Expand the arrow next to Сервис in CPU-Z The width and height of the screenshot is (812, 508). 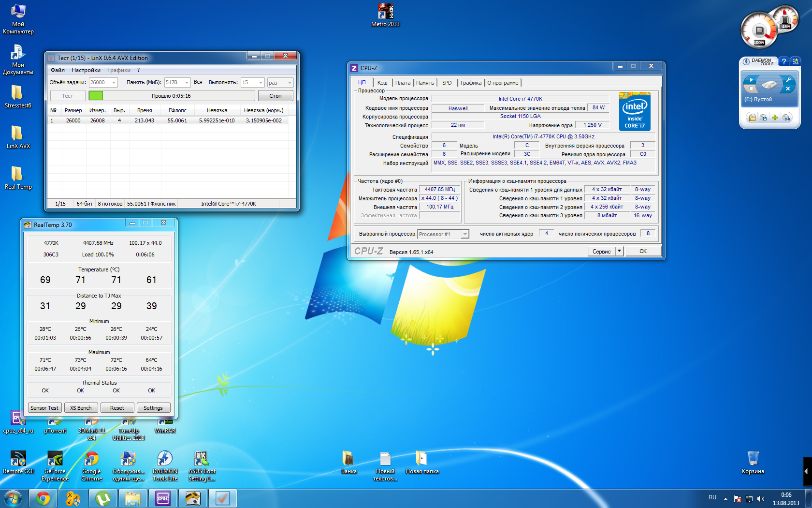[x=619, y=251]
